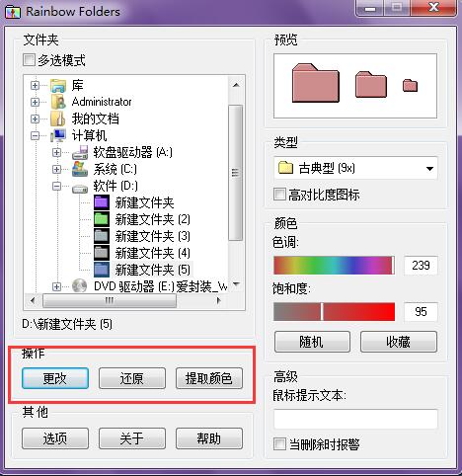Click the DVD drive (E:) disc icon
Screen dimensions: 462x476
coord(79,286)
